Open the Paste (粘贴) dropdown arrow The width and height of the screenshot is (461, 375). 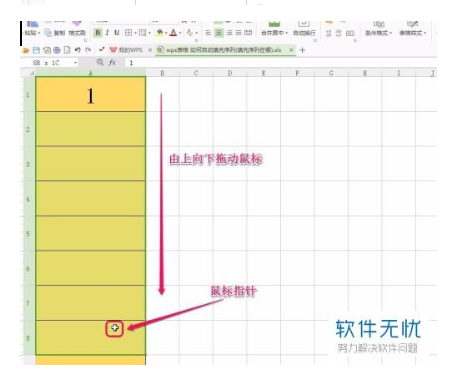coord(39,33)
